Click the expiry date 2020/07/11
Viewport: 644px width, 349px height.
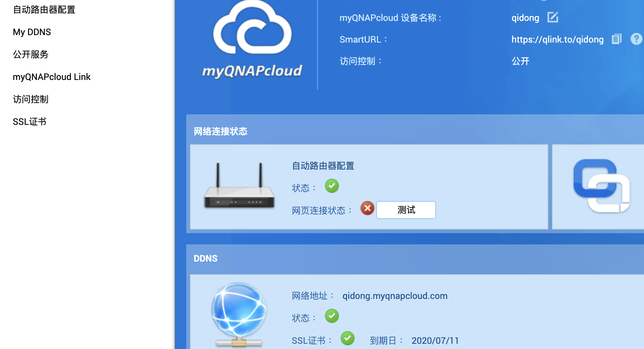(x=435, y=341)
